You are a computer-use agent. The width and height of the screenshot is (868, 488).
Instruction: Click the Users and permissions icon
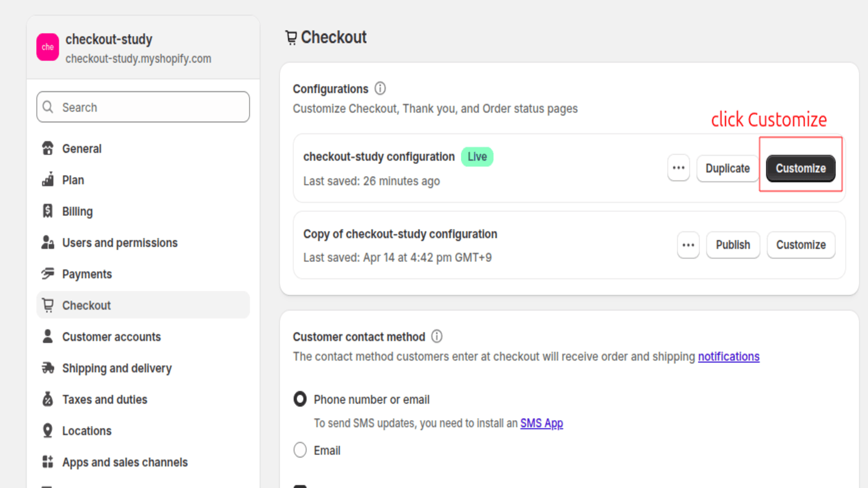(48, 242)
